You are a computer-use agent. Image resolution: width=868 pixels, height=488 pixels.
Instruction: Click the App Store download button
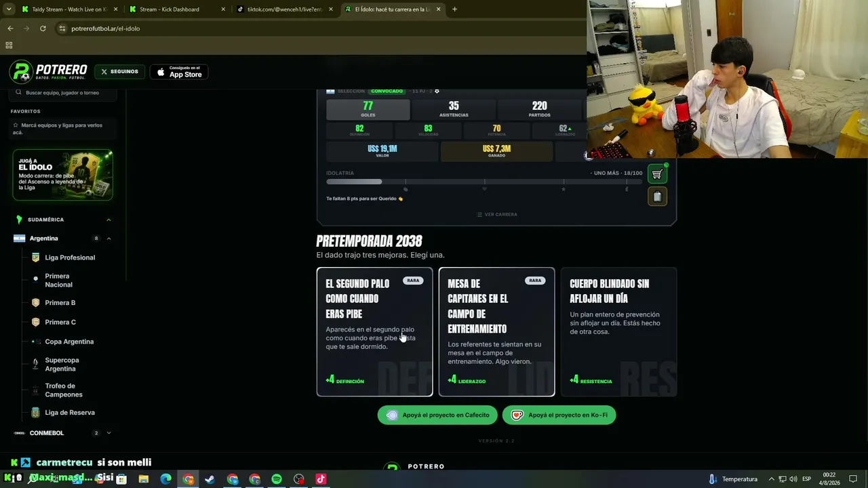click(x=179, y=72)
